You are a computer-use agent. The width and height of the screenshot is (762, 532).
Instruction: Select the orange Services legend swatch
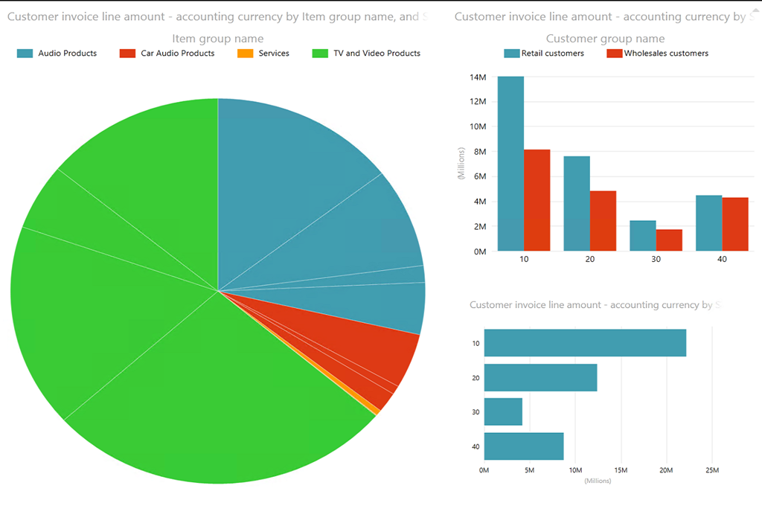(245, 54)
